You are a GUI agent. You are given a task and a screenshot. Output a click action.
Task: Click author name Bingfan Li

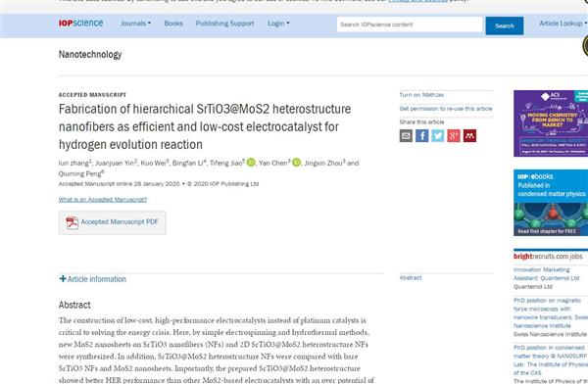tap(187, 164)
